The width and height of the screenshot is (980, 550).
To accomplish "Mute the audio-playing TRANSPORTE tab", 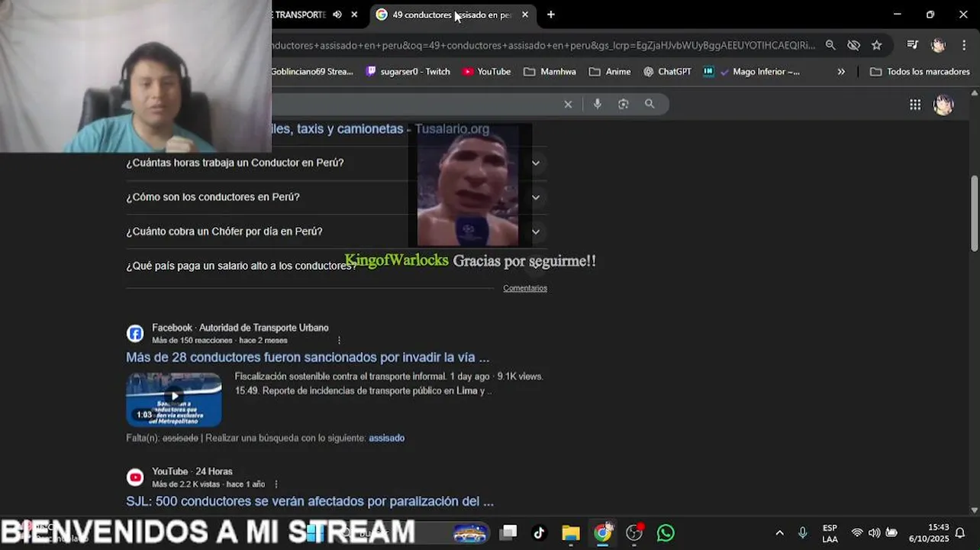I will point(337,15).
